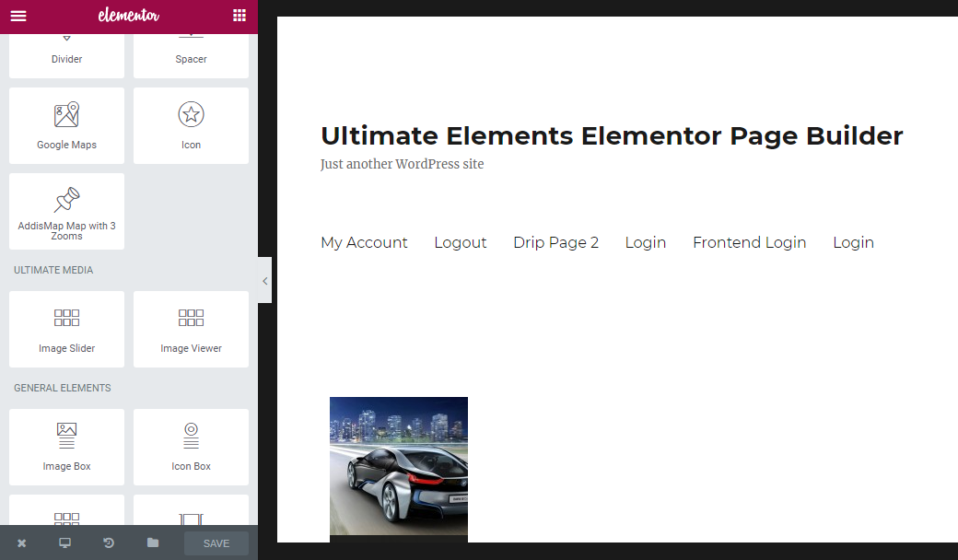Open the Frontend Login menu link
This screenshot has height=560, width=958.
pos(749,242)
